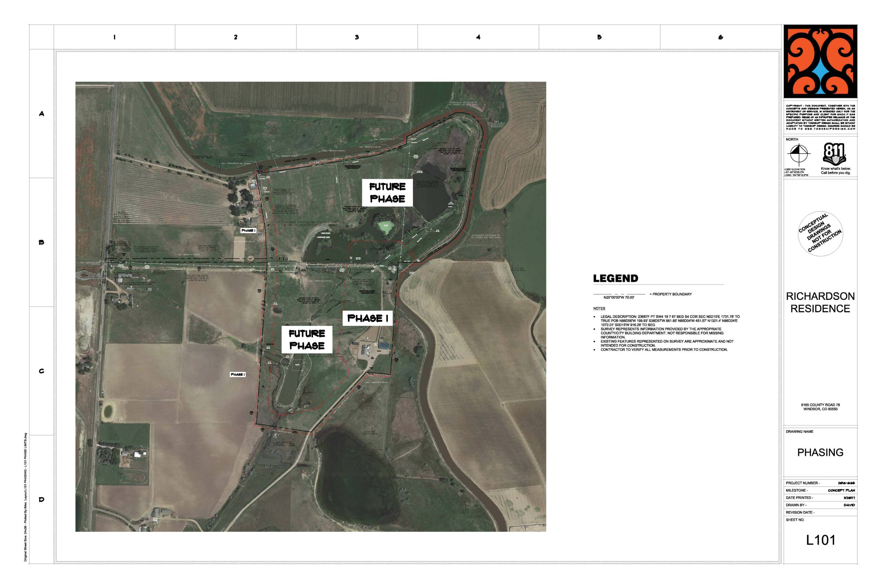Click the Richardson Residence project title
This screenshot has width=882, height=588.
tap(820, 302)
